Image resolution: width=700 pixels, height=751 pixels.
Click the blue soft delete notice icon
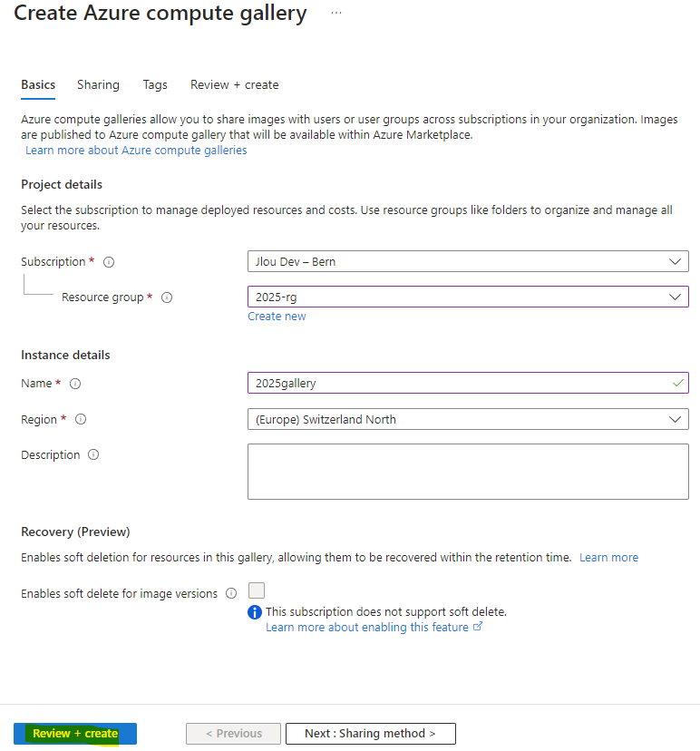tap(255, 612)
